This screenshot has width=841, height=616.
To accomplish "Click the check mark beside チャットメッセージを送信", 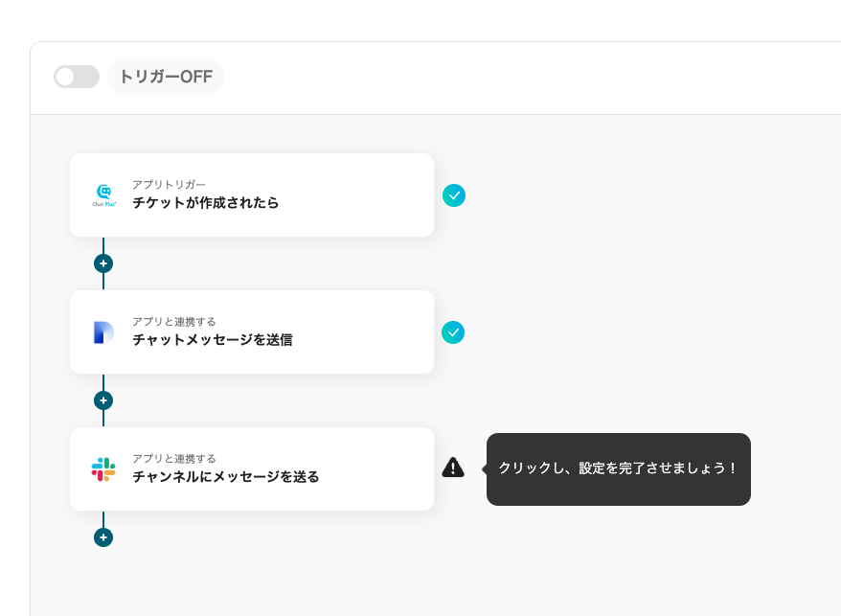I will point(453,332).
